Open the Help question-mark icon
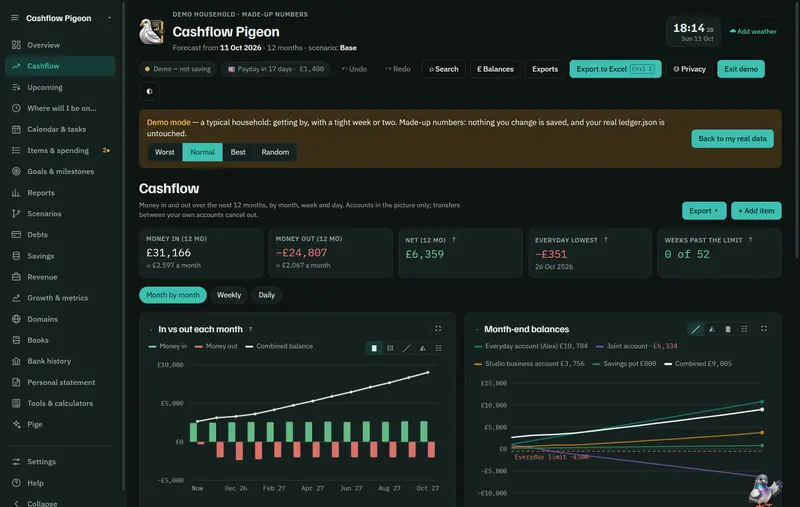The height and width of the screenshot is (507, 800). tap(16, 483)
